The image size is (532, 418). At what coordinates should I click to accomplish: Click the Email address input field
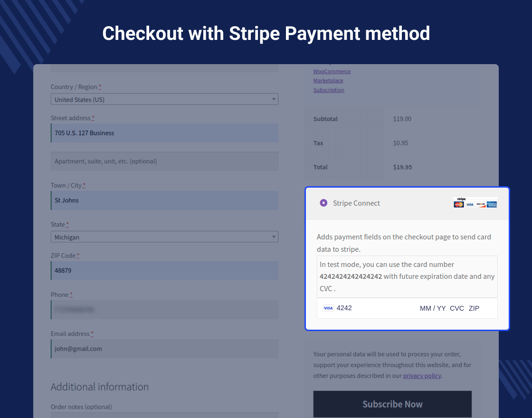pos(164,349)
